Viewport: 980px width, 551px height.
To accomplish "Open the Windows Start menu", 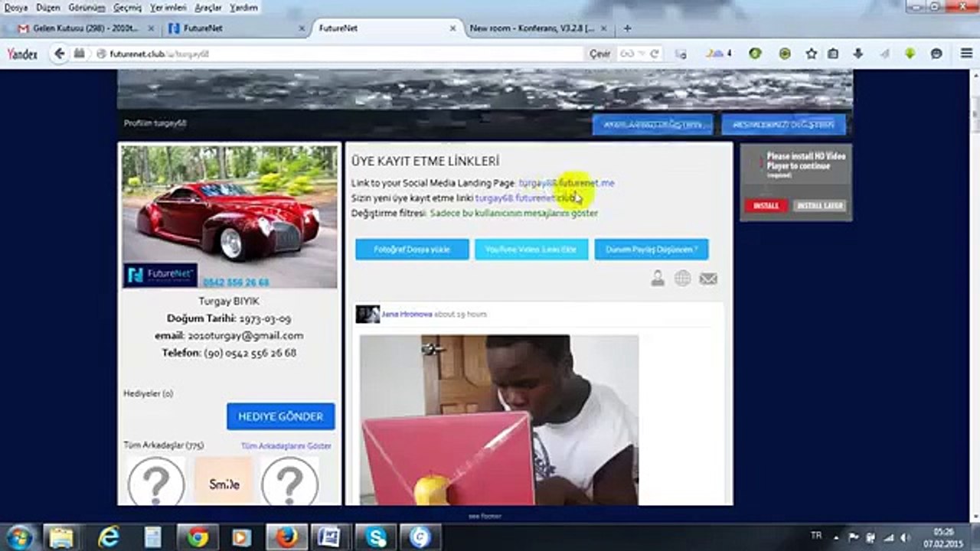I will (x=18, y=536).
